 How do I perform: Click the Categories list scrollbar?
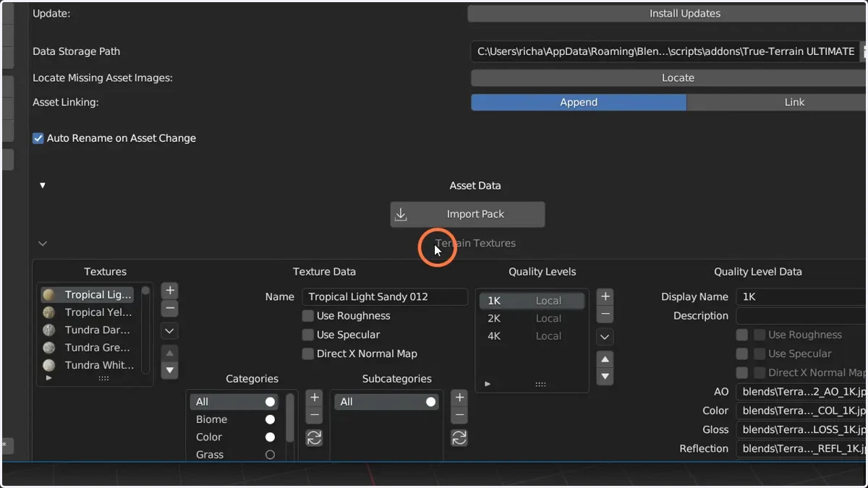291,417
